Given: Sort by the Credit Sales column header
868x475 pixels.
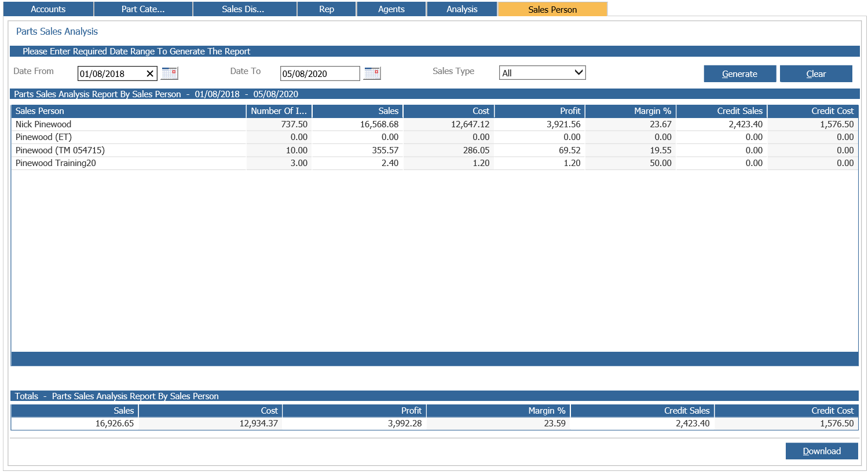Looking at the screenshot, I should (721, 111).
